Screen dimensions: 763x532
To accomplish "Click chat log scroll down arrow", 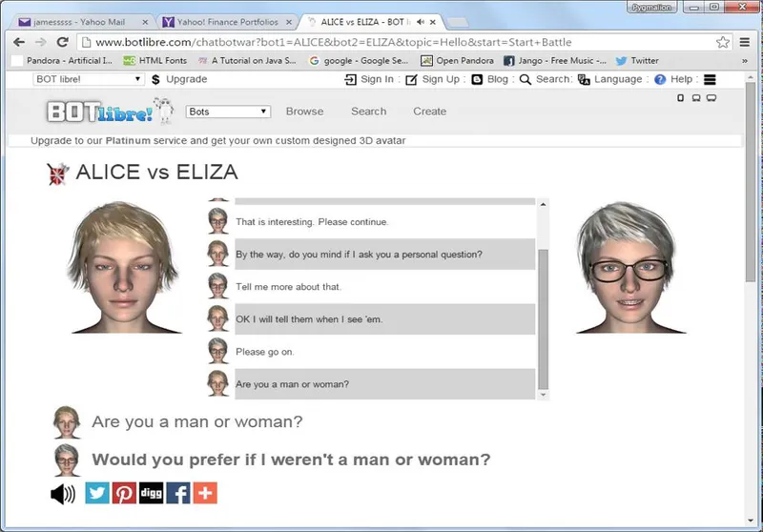I will click(543, 395).
